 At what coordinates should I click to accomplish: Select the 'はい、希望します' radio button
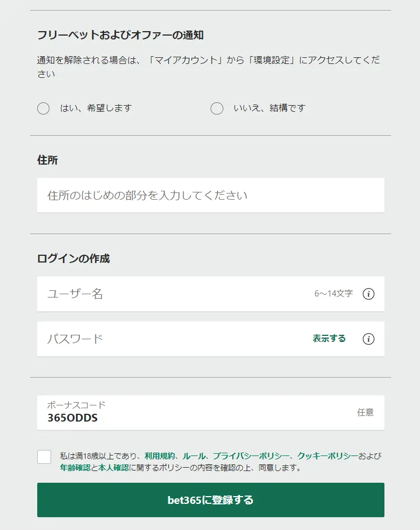pos(43,108)
